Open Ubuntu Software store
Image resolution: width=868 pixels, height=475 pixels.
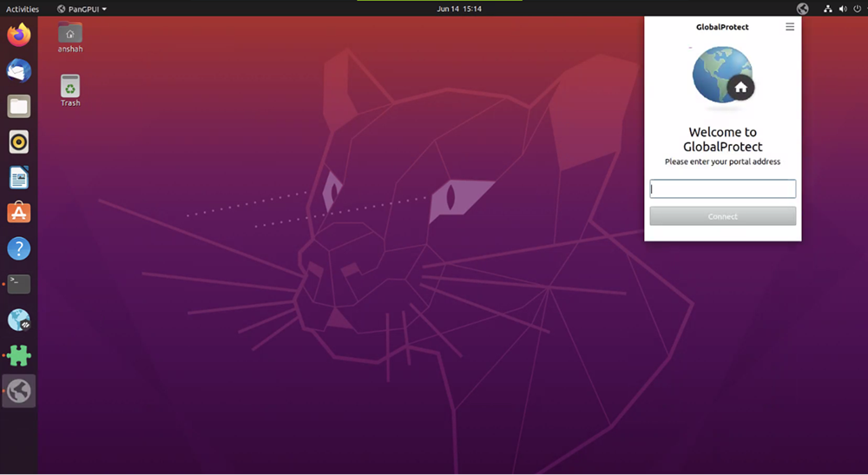tap(18, 213)
